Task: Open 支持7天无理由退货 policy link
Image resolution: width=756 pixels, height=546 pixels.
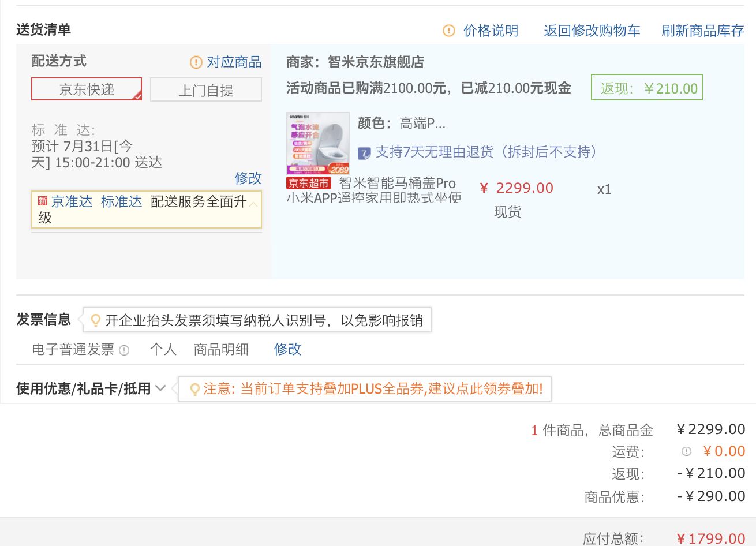Action: pyautogui.click(x=488, y=152)
